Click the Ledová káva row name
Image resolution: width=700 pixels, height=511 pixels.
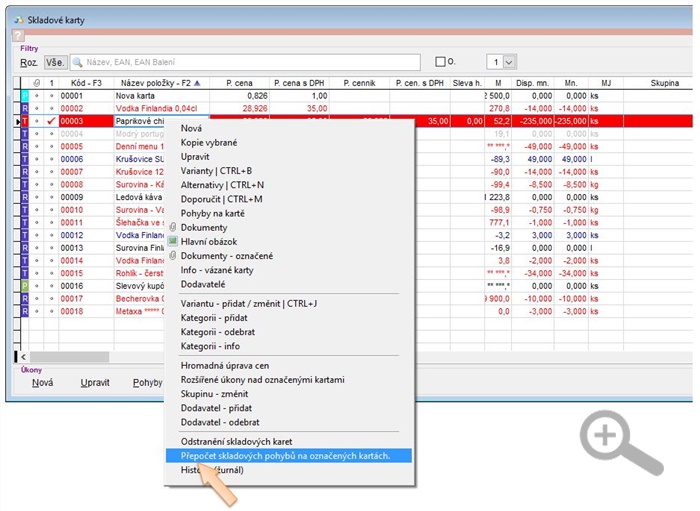(139, 197)
